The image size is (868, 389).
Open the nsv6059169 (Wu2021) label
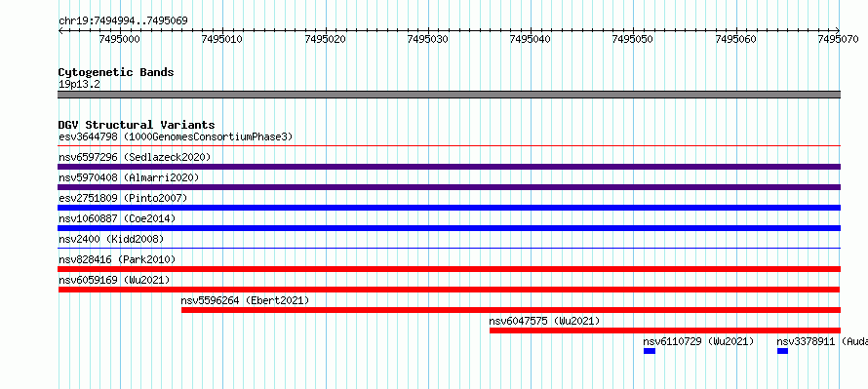pyautogui.click(x=114, y=280)
